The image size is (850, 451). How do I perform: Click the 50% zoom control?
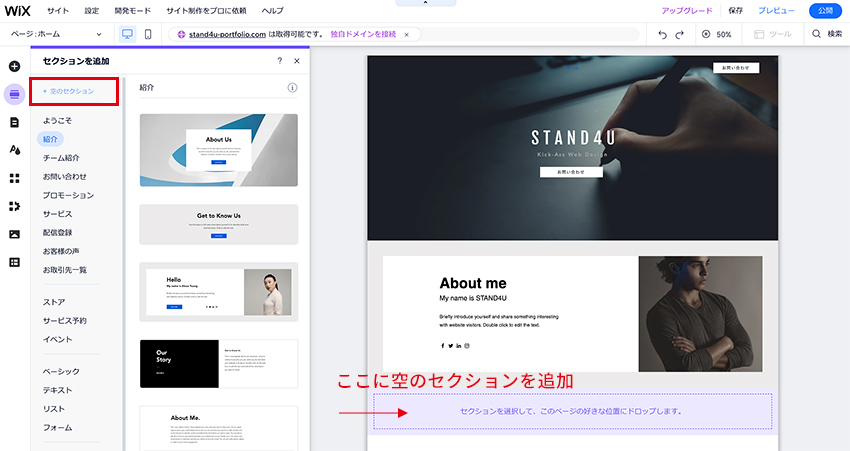[x=717, y=34]
